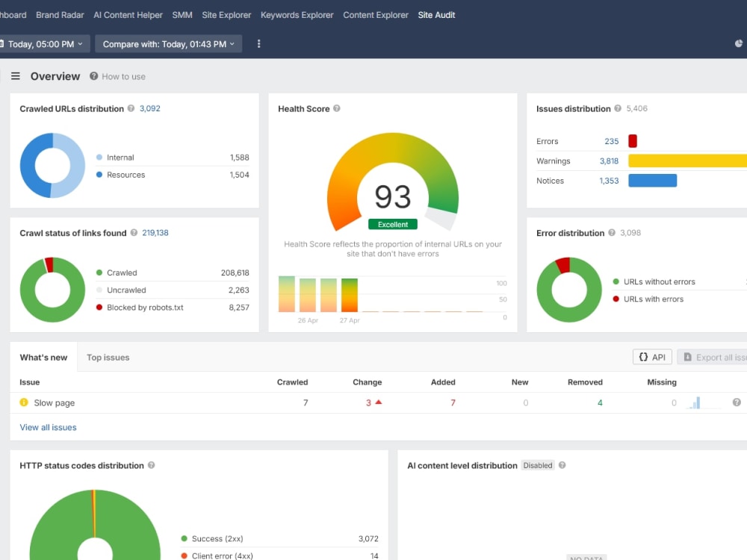Click the help icon in Slow page row
747x560 pixels.
pos(737,403)
